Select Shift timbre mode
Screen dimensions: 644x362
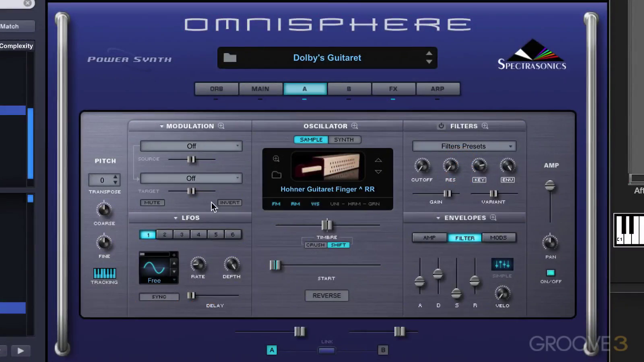tap(339, 245)
